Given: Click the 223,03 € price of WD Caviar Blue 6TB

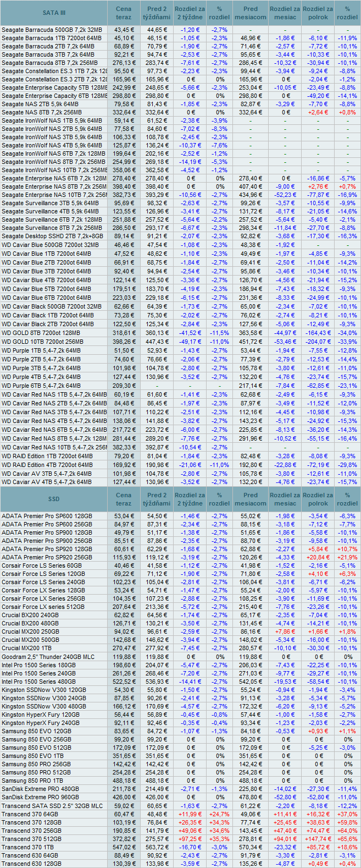Looking at the screenshot, I should [124, 297].
